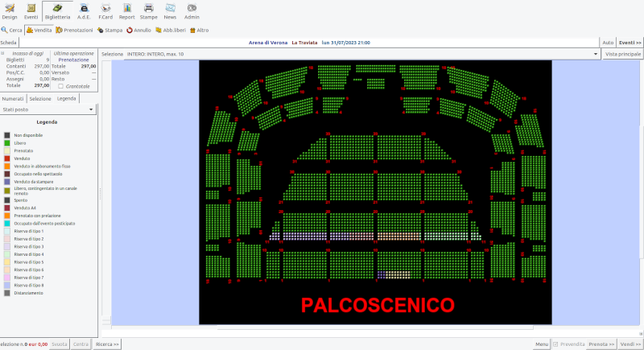Open the F.Card module icon
The height and width of the screenshot is (350, 644).
105,11
